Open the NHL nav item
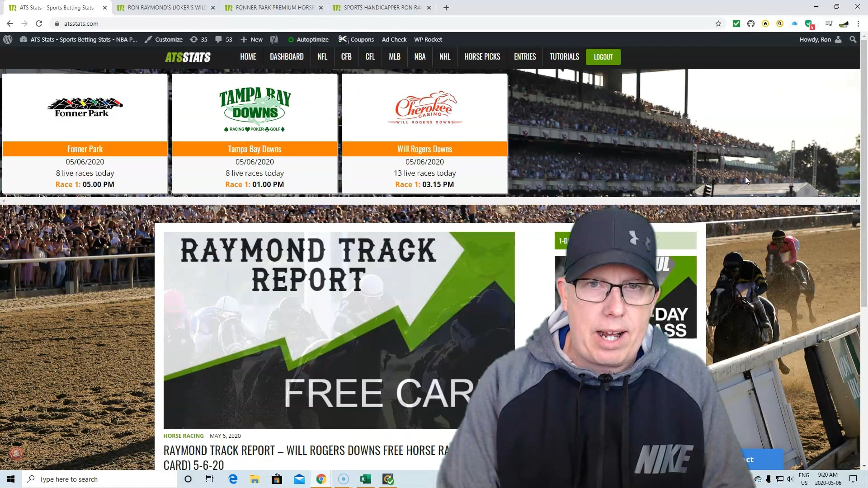The image size is (868, 488). (445, 56)
